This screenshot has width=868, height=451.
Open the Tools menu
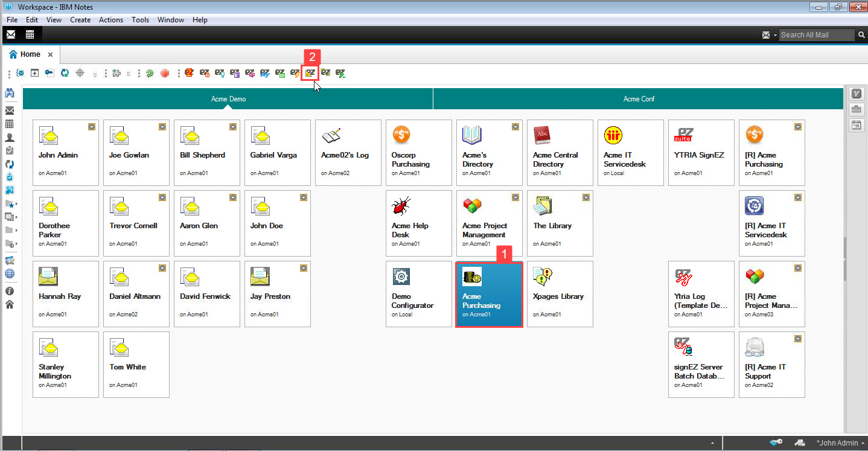(140, 19)
